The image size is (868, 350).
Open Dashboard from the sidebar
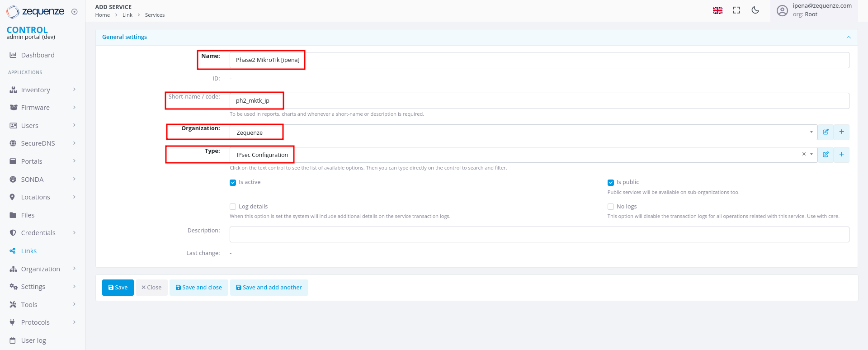pyautogui.click(x=38, y=55)
